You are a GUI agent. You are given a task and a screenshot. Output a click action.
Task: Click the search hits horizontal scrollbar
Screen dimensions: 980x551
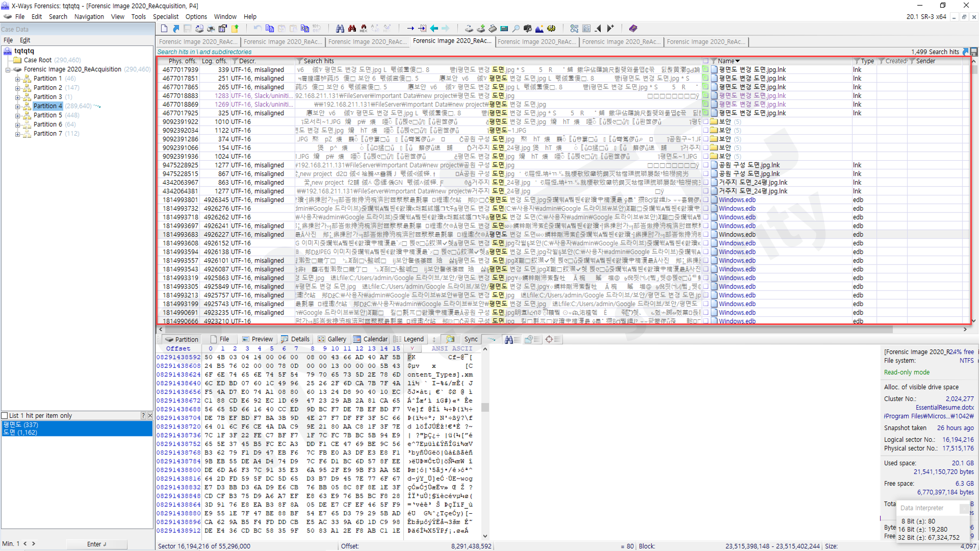coord(563,330)
